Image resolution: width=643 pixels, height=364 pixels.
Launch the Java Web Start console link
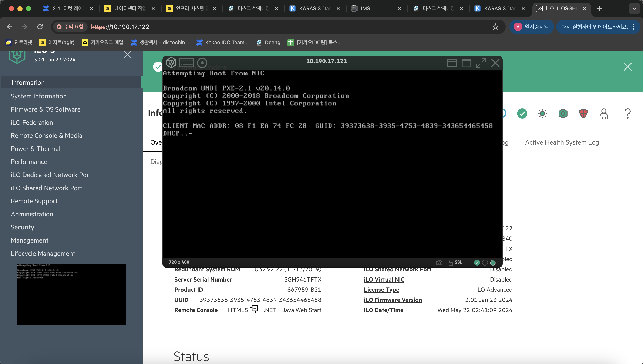tap(302, 310)
